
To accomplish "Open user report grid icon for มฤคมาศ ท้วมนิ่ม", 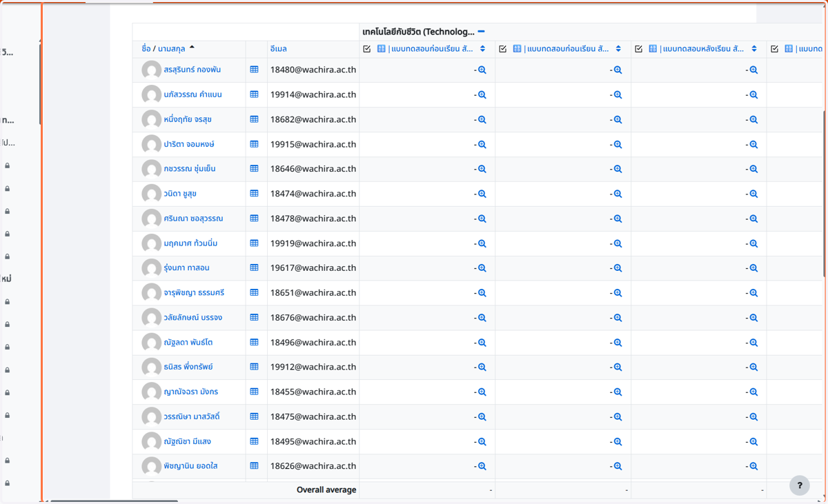I will [254, 243].
